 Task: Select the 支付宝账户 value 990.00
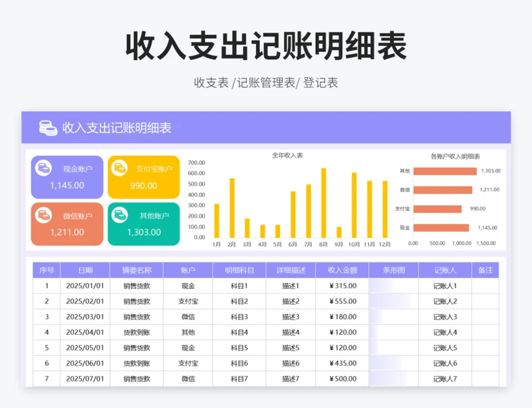144,186
